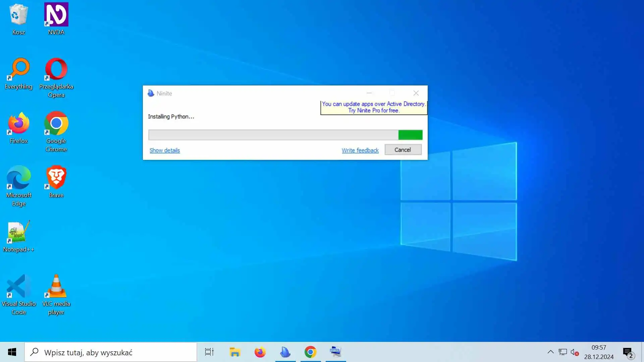Image resolution: width=644 pixels, height=362 pixels.
Task: Click the Python installation progress bar
Action: coord(285,135)
